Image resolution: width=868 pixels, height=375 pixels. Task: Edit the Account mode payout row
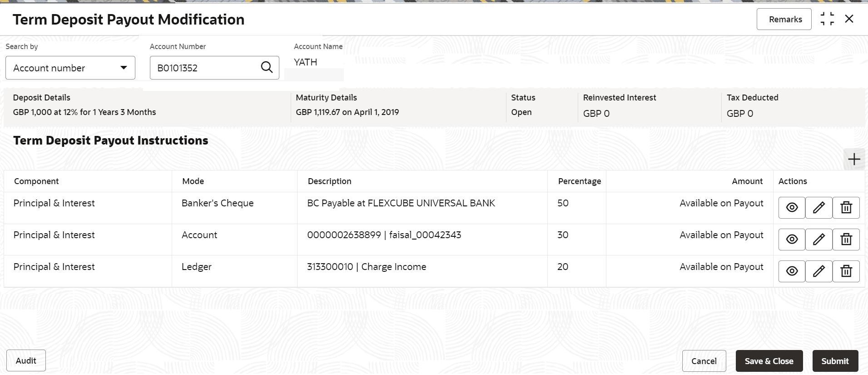tap(819, 240)
